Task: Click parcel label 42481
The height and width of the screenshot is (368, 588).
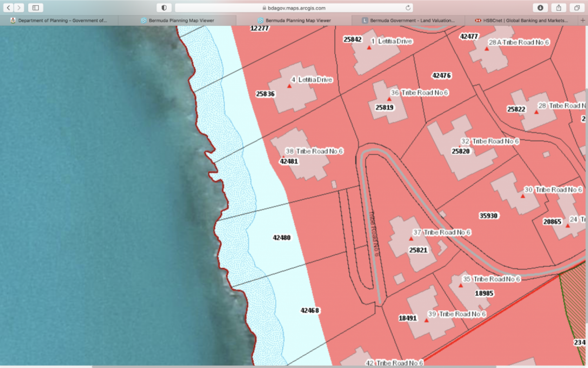Action: (289, 161)
